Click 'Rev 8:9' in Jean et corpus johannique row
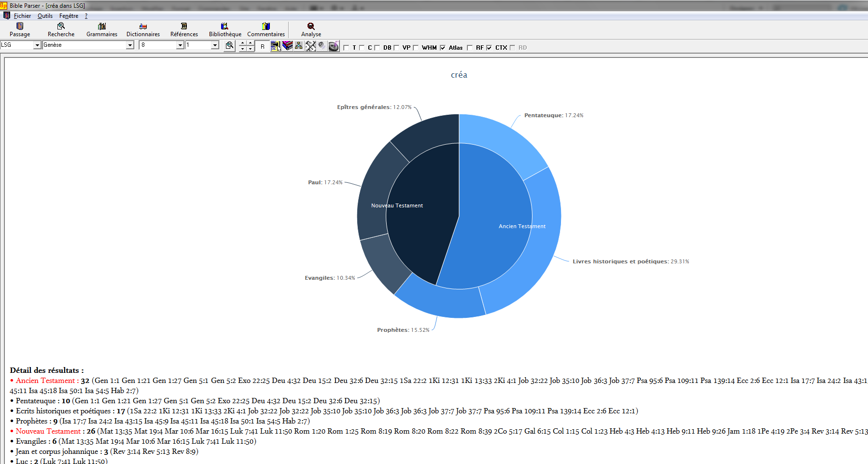The height and width of the screenshot is (464, 868). 183,451
